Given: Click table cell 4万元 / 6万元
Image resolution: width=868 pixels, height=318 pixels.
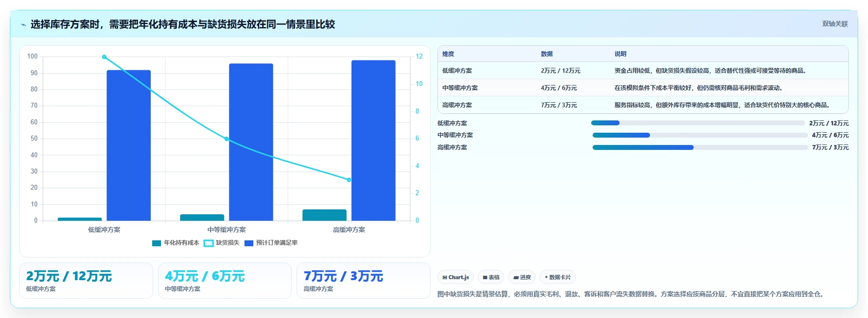Looking at the screenshot, I should point(559,88).
